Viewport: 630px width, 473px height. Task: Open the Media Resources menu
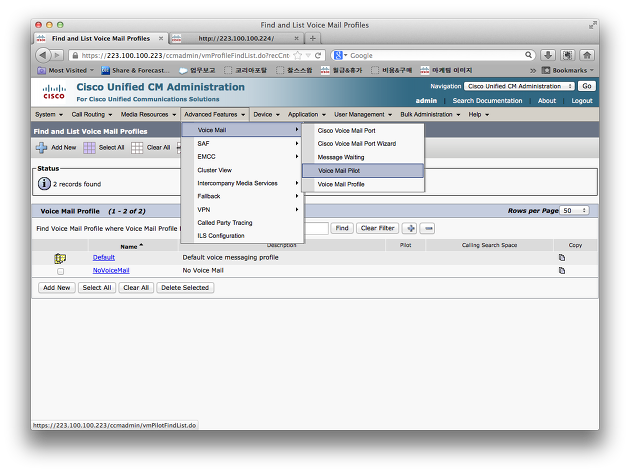148,115
